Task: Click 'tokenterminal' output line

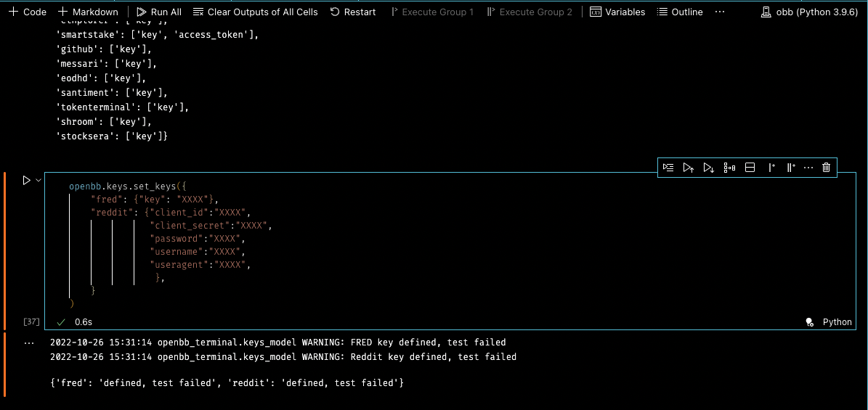Action: coord(123,107)
